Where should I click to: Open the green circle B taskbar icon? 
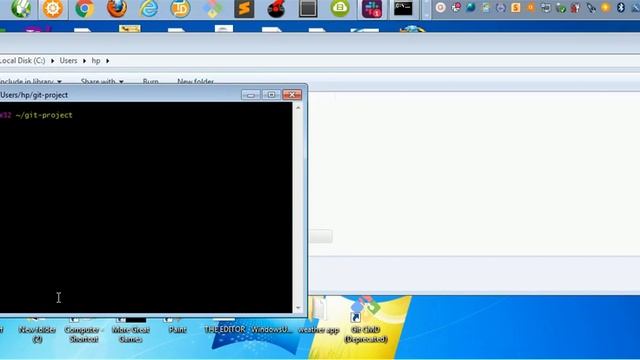click(x=340, y=8)
